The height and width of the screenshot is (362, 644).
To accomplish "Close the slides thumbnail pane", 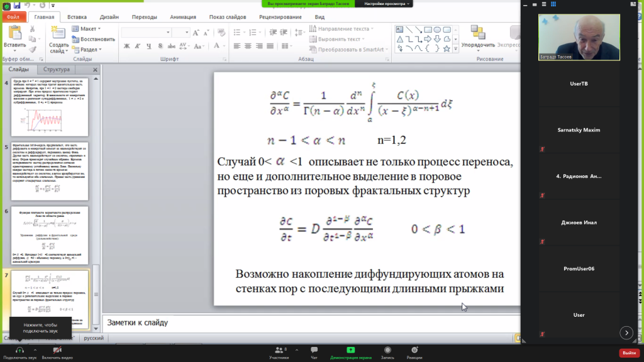I will [95, 70].
